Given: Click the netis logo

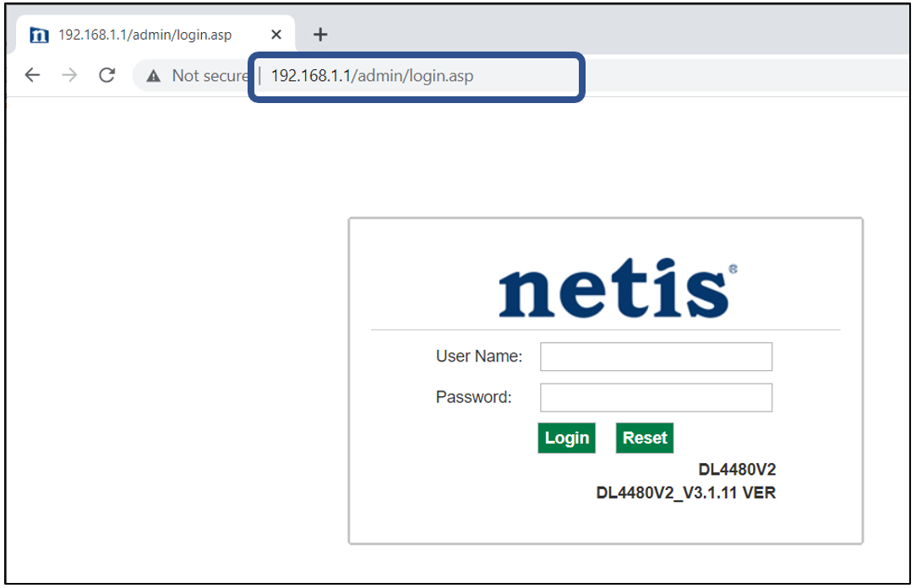Looking at the screenshot, I should [618, 289].
